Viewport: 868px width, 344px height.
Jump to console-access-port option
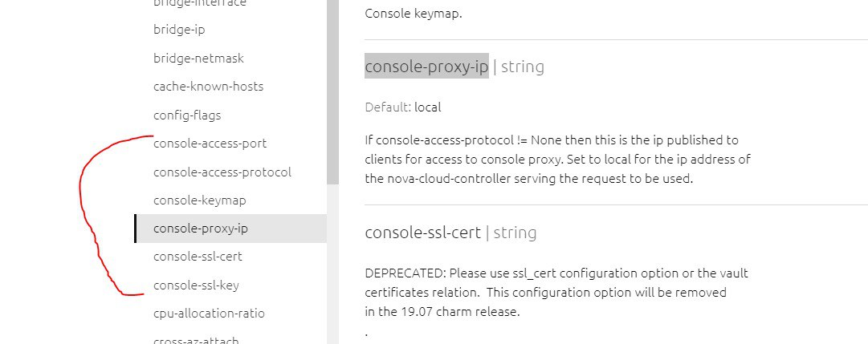(x=210, y=144)
